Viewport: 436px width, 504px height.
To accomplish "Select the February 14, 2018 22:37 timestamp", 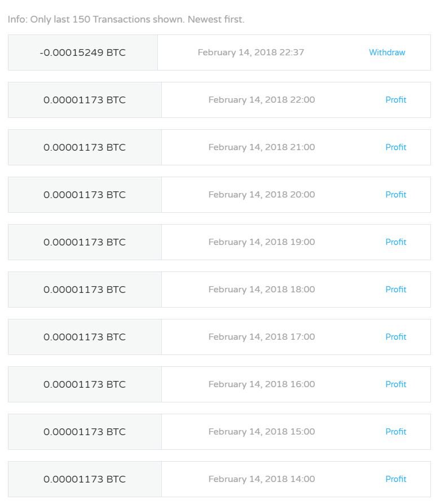I will click(250, 52).
